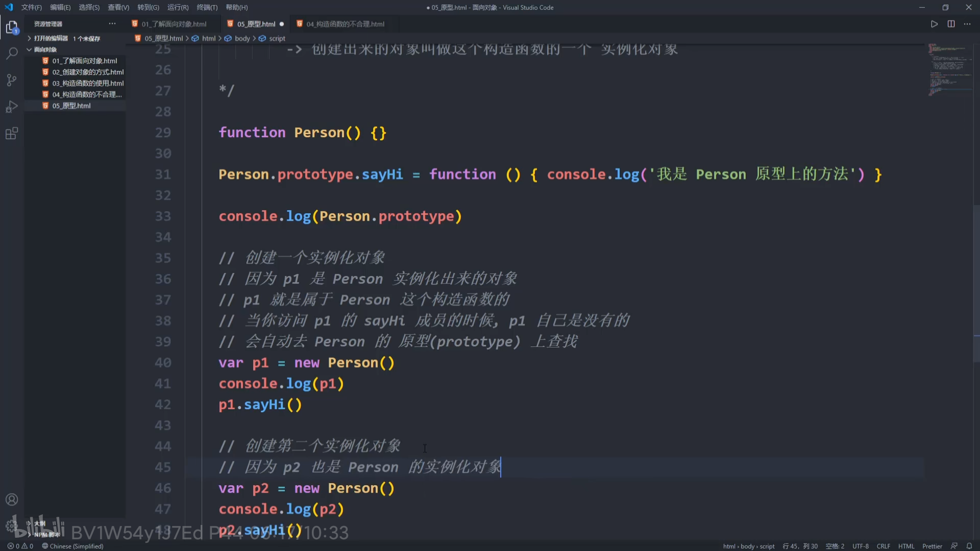Split the editor to the right
The width and height of the screenshot is (980, 551).
pos(951,24)
